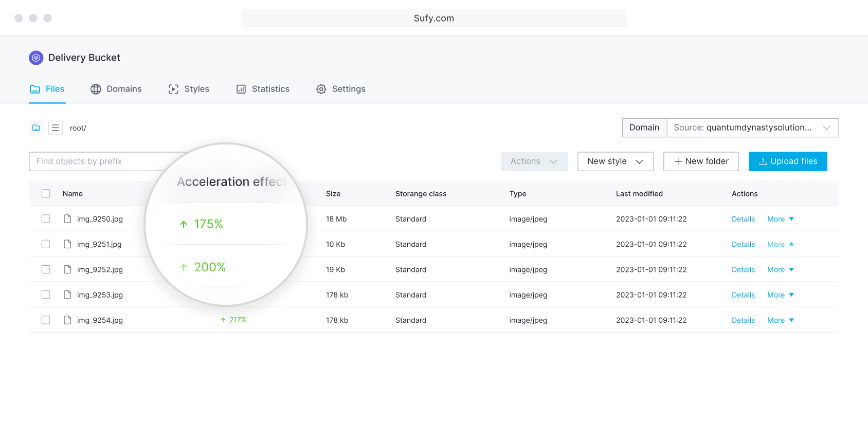Image resolution: width=868 pixels, height=440 pixels.
Task: Click the 10 Kb size value
Action: (x=335, y=244)
